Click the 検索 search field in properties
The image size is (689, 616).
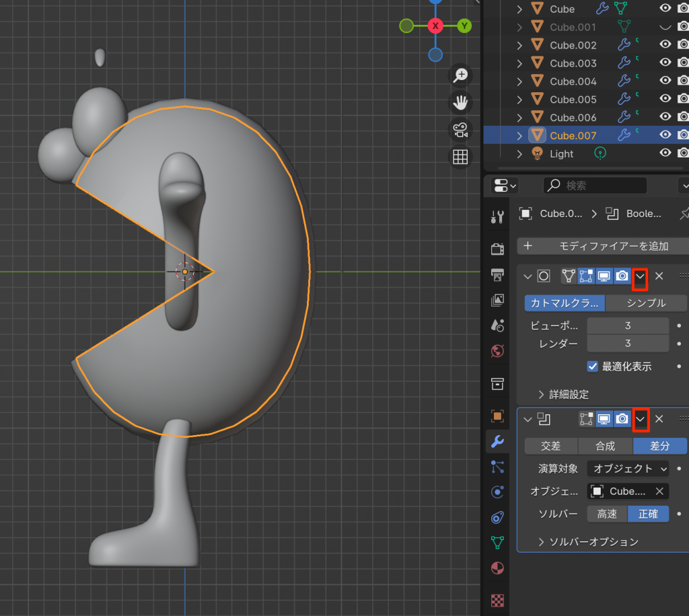(x=595, y=186)
